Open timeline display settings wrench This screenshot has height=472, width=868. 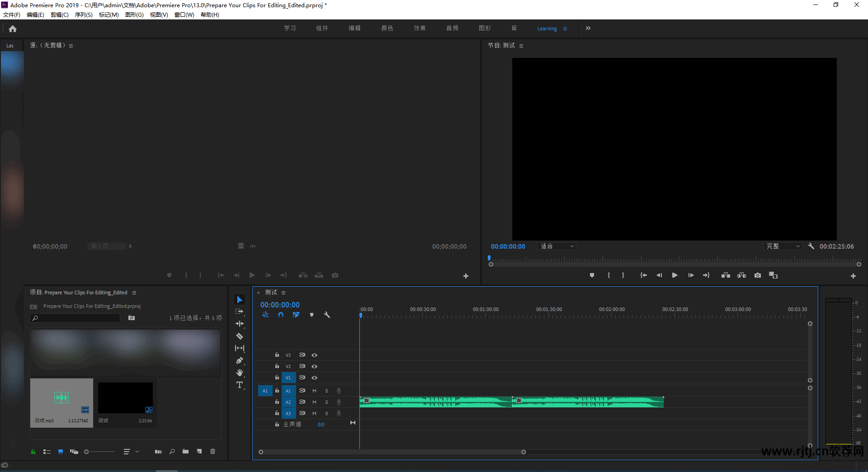(327, 315)
